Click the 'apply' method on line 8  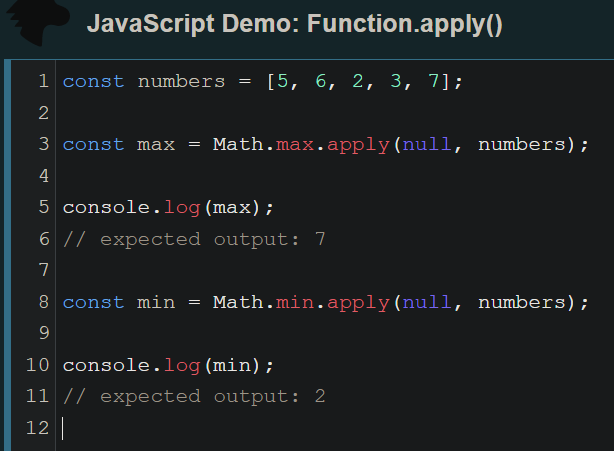coord(358,303)
